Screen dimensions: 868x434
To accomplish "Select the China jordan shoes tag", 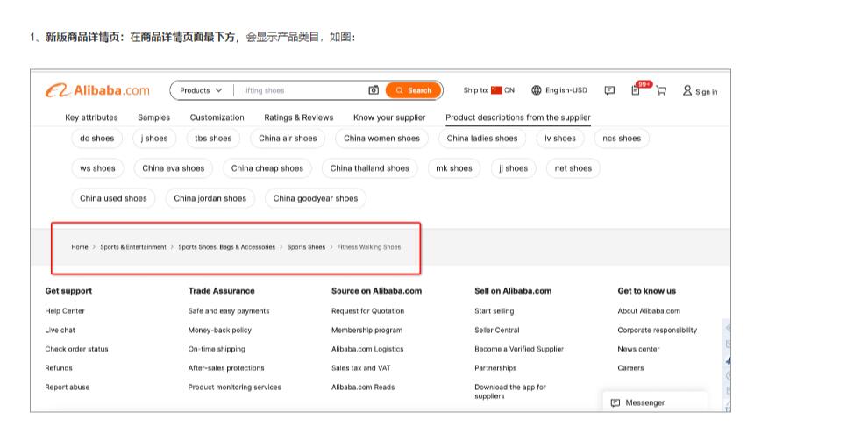I will pyautogui.click(x=210, y=198).
